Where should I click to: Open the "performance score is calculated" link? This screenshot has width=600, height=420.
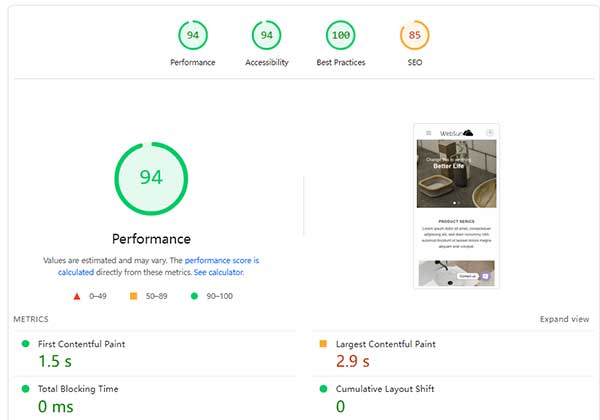(x=220, y=260)
